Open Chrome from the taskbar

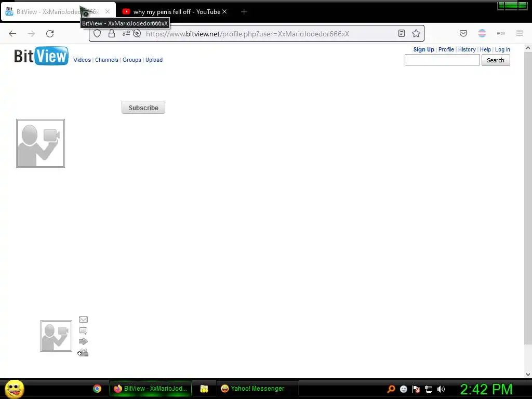coord(97,389)
